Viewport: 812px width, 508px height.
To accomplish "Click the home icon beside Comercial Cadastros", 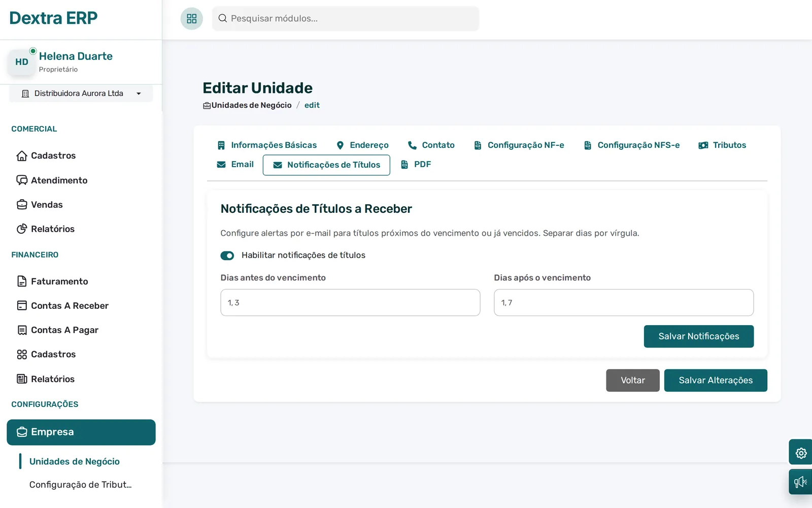I will 22,155.
